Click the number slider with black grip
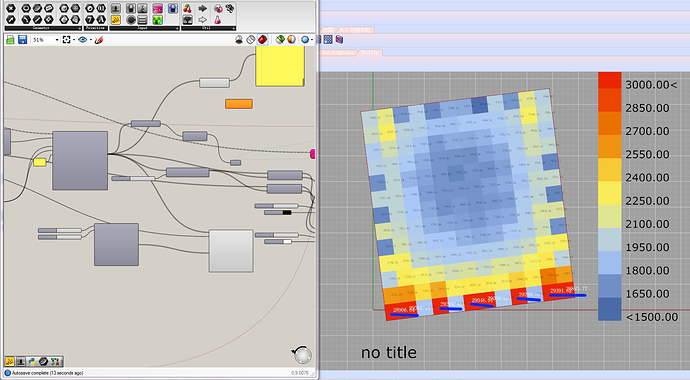 click(x=278, y=213)
